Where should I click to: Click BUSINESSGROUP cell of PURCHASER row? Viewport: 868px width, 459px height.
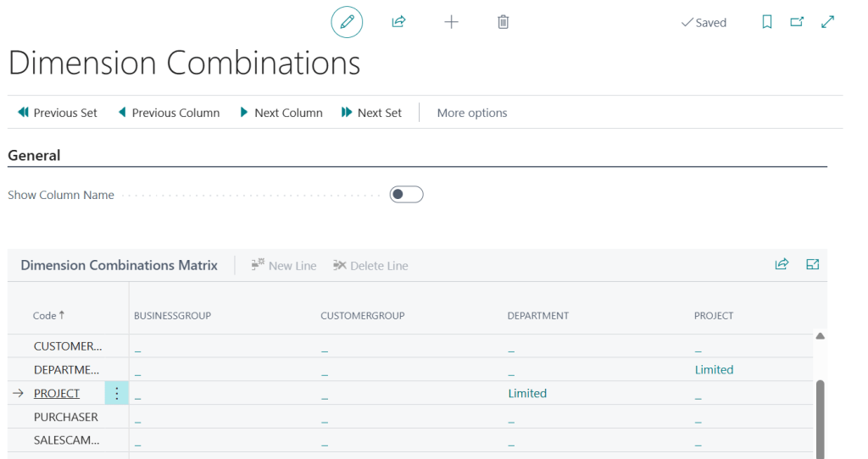[x=222, y=417]
